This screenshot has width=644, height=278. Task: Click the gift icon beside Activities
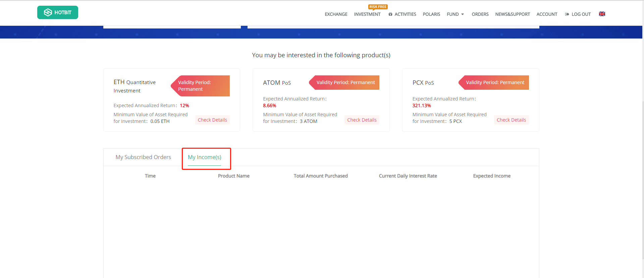click(390, 14)
